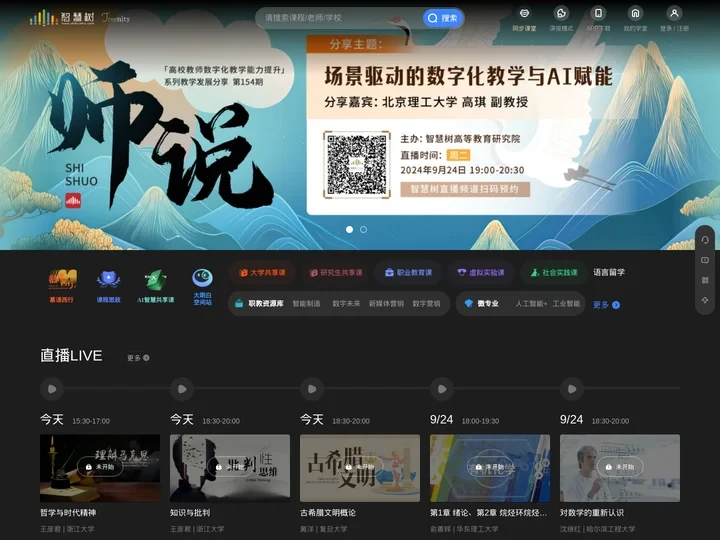Screen dimensions: 720x540
Task: Open the 人工智能+ link
Action: click(x=531, y=304)
